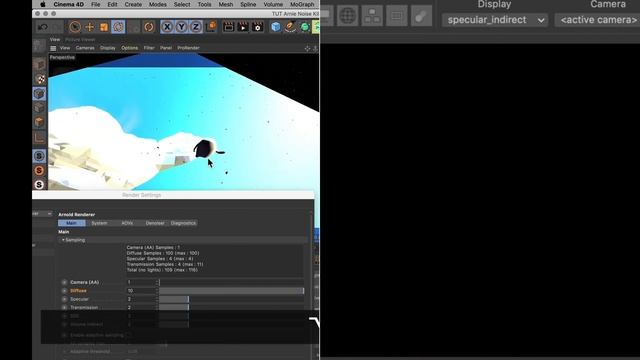Viewport: 640px width, 360px height.
Task: Open the Modes menu
Action: (158, 4)
